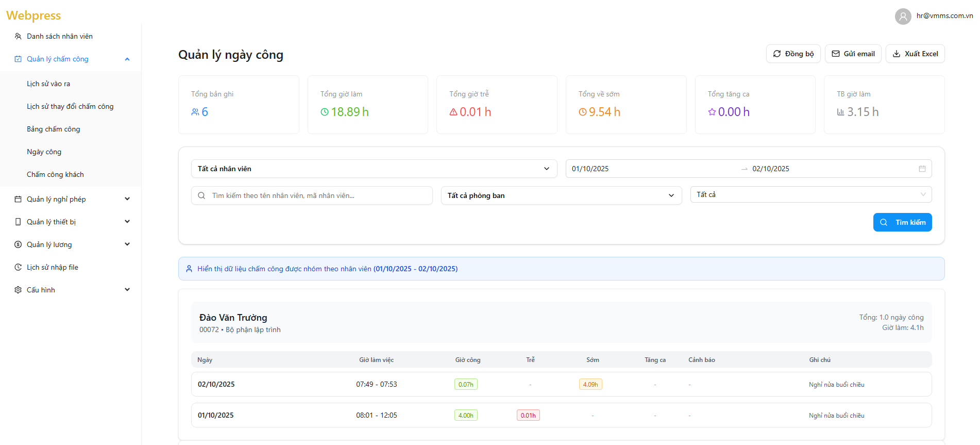This screenshot has height=445, width=980.
Task: Click the Quản lý nghỉ phép calendar icon
Action: point(18,199)
